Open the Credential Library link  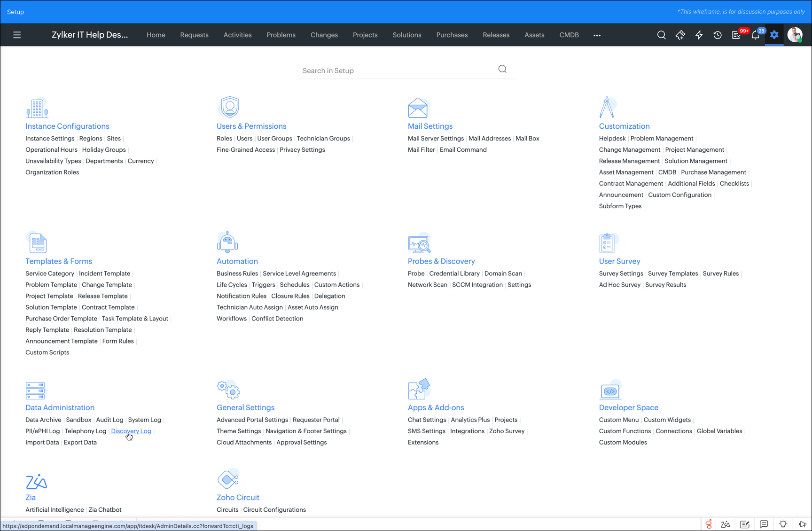[x=454, y=273]
